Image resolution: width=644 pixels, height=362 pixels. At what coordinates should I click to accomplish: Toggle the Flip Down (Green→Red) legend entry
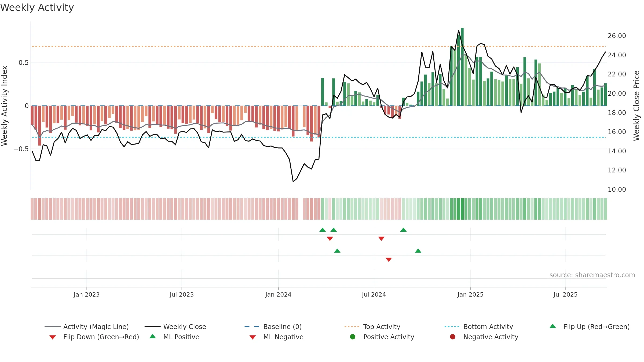coord(94,337)
